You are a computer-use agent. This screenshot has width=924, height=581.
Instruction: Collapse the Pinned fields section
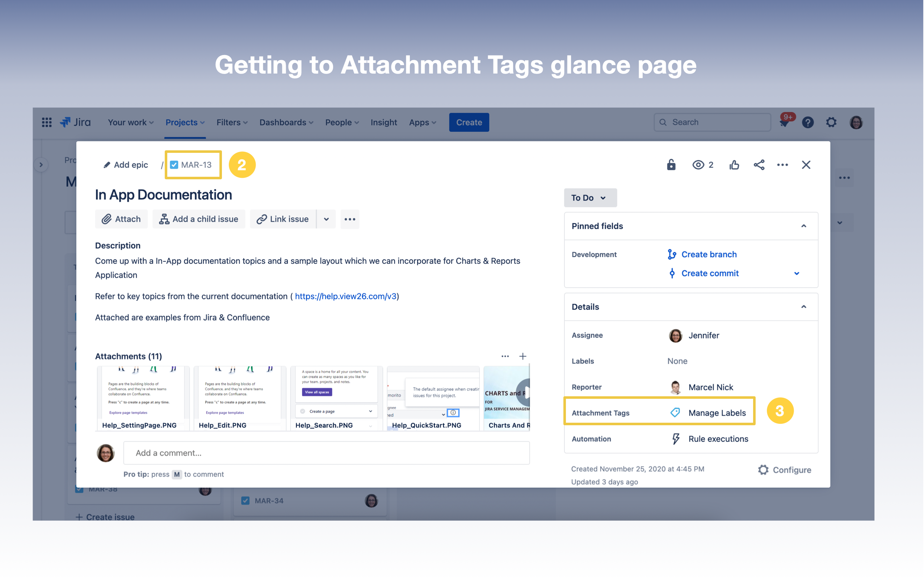point(803,226)
